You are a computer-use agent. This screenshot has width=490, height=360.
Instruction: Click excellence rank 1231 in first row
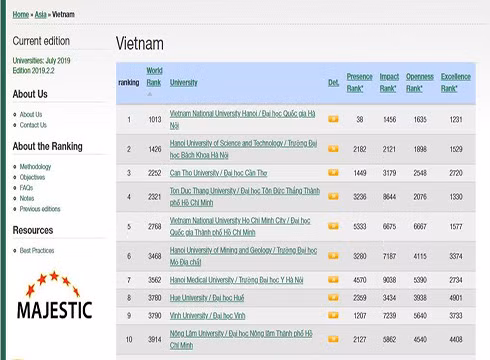pyautogui.click(x=456, y=119)
